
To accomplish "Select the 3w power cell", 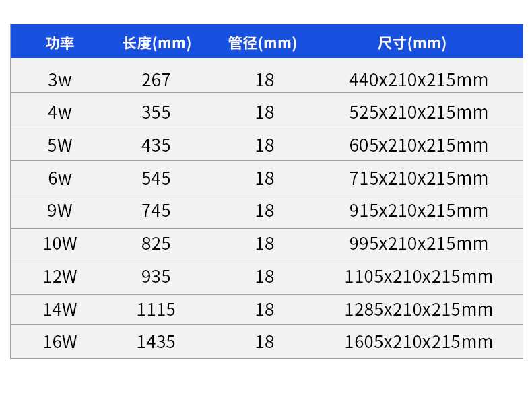I will pos(60,80).
